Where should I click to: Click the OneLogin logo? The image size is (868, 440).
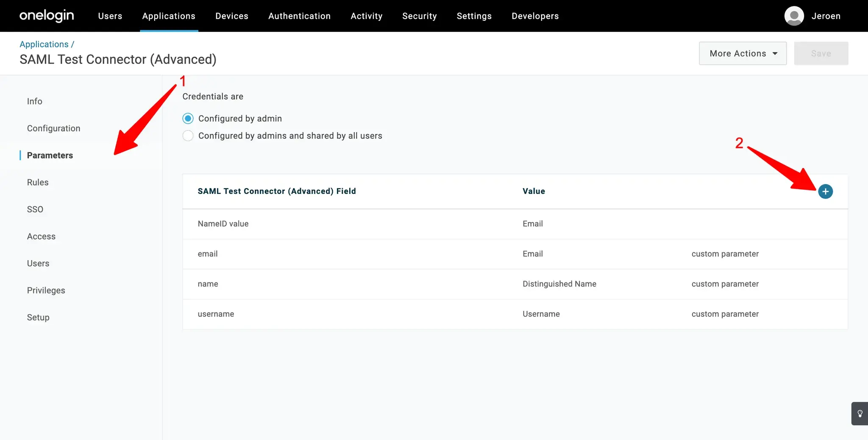pyautogui.click(x=47, y=16)
